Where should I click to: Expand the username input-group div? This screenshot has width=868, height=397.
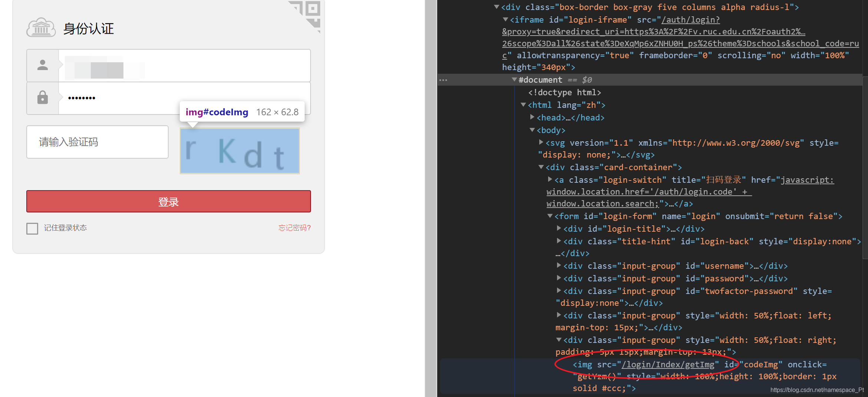pyautogui.click(x=559, y=265)
